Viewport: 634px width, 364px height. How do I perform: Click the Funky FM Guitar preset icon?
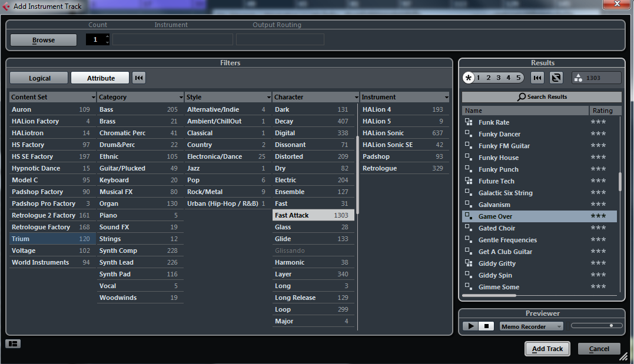[x=469, y=145]
